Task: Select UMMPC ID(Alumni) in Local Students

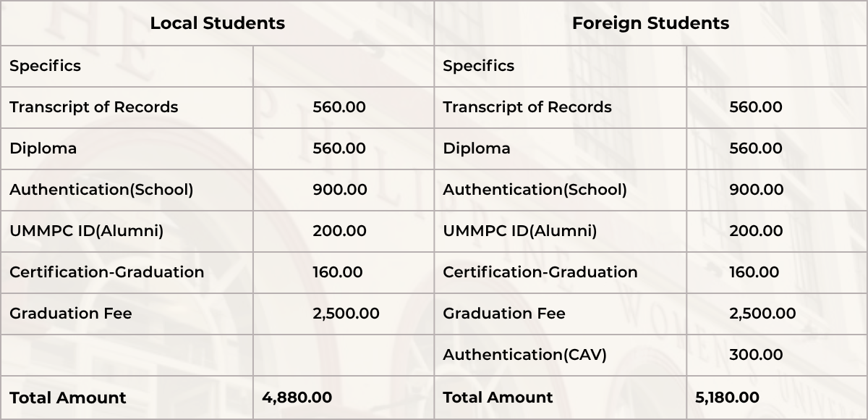Action: tap(86, 231)
